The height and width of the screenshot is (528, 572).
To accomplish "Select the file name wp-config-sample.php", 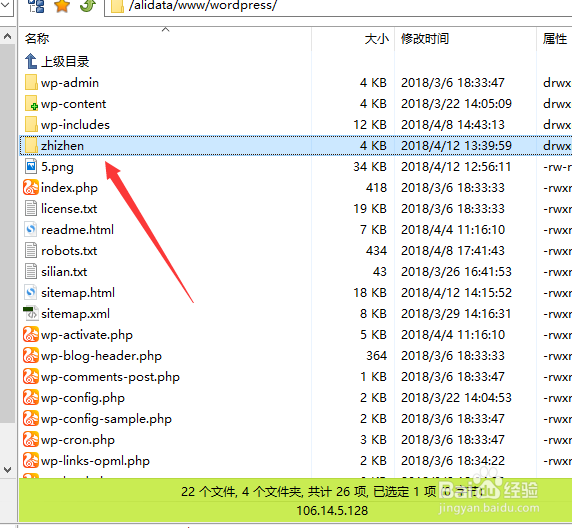I will (x=106, y=419).
